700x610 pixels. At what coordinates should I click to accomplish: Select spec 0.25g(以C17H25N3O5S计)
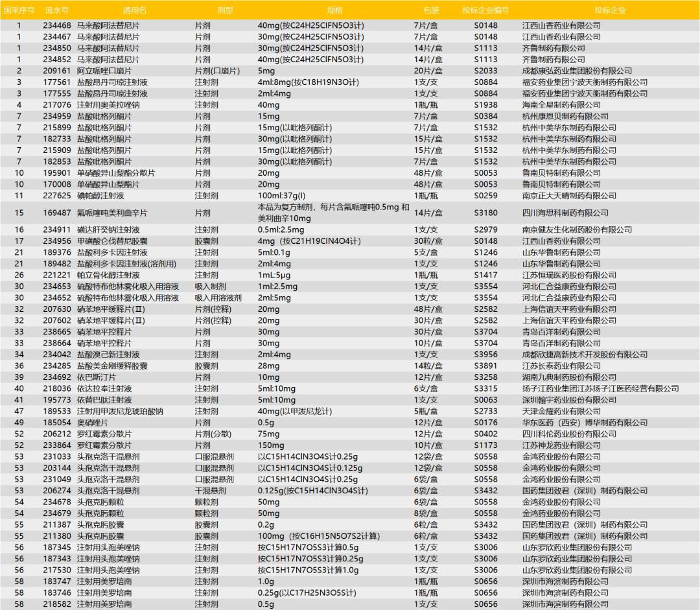pyautogui.click(x=307, y=593)
